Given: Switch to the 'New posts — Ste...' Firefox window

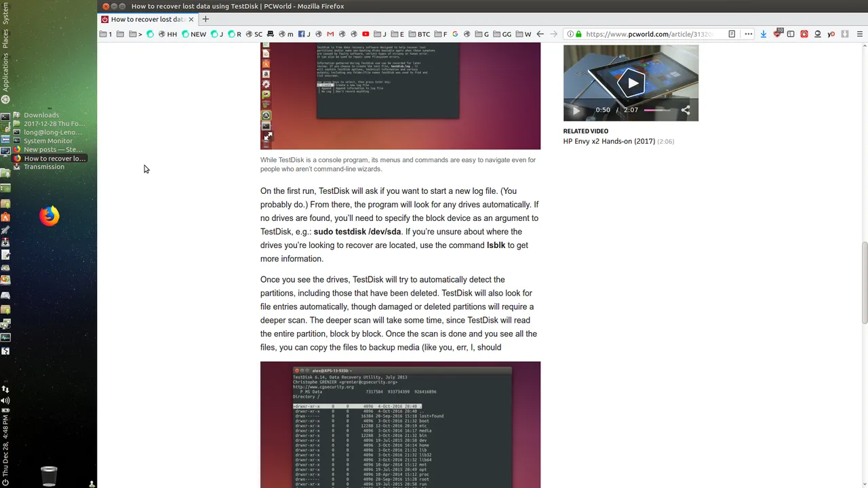Looking at the screenshot, I should (x=50, y=150).
